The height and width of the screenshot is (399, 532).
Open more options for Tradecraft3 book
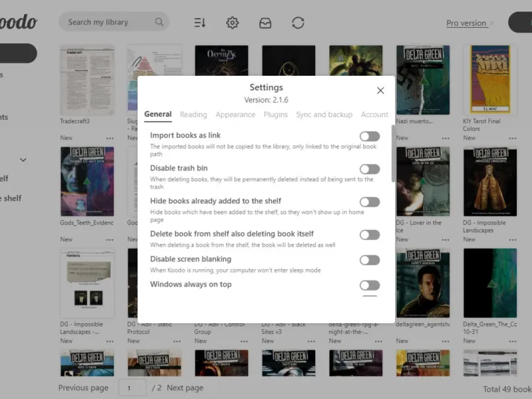pyautogui.click(x=110, y=138)
